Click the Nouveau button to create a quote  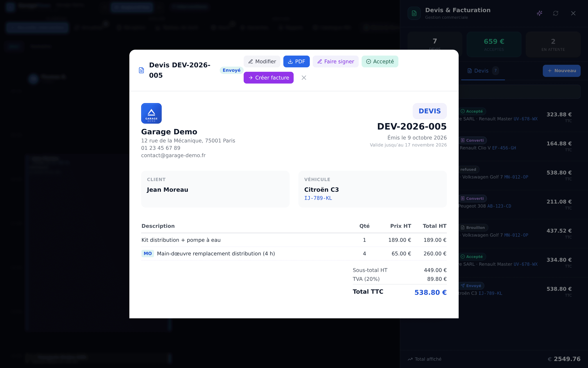(x=562, y=71)
